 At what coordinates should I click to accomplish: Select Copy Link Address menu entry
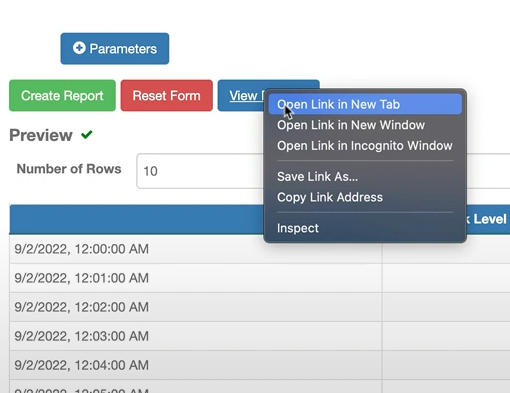click(365, 197)
